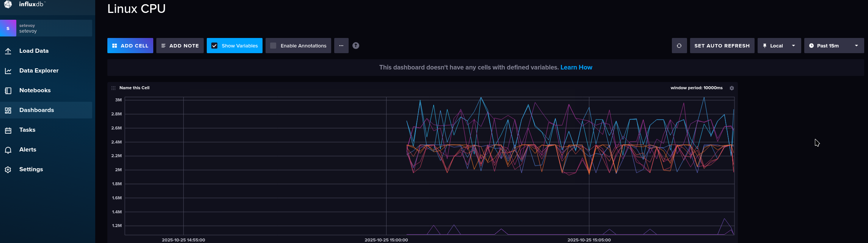Open the Past 15m time range dropdown
The width and height of the screenshot is (868, 243).
(x=834, y=46)
